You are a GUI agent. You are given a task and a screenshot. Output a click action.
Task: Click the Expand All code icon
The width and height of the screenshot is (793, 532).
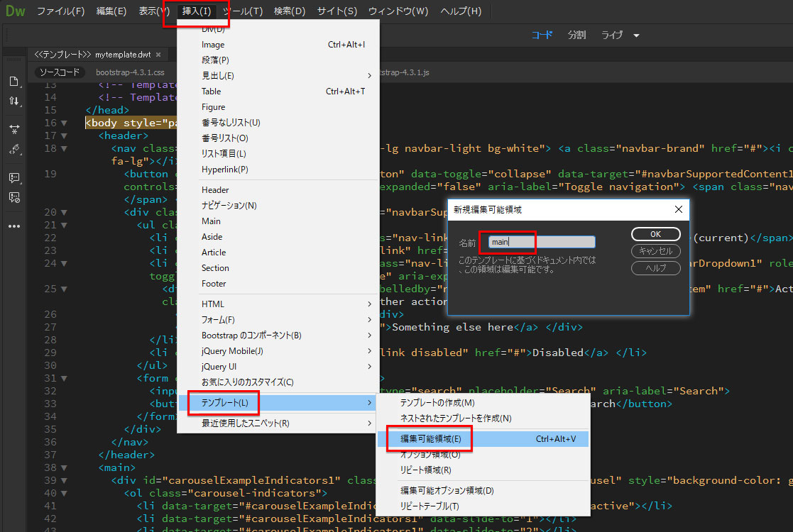pyautogui.click(x=14, y=130)
